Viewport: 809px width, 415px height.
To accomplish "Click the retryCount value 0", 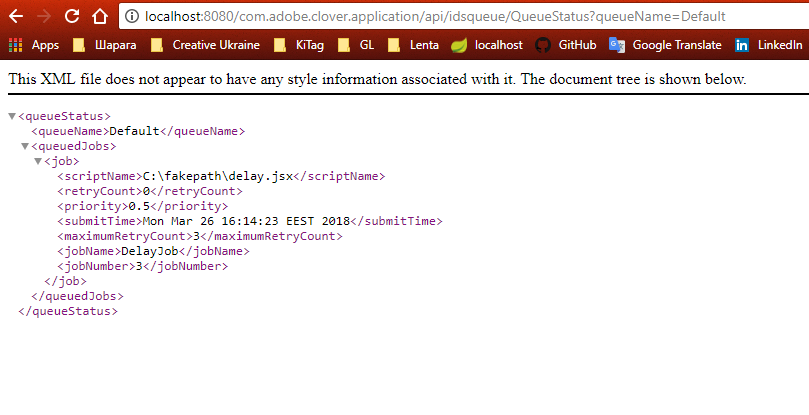I will tap(146, 191).
